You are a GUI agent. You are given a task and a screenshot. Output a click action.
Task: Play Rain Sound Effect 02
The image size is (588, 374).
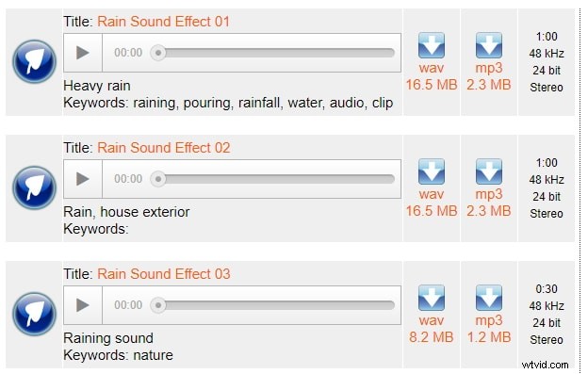pyautogui.click(x=83, y=179)
